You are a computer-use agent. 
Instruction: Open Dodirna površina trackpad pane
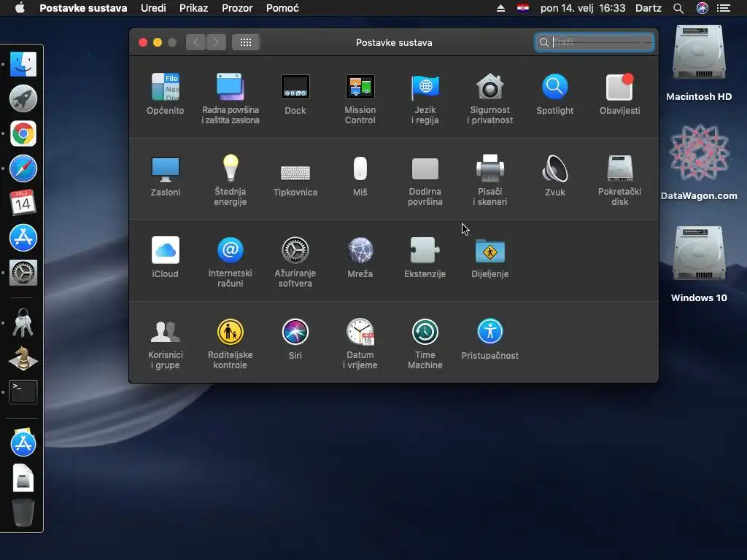pos(425,181)
